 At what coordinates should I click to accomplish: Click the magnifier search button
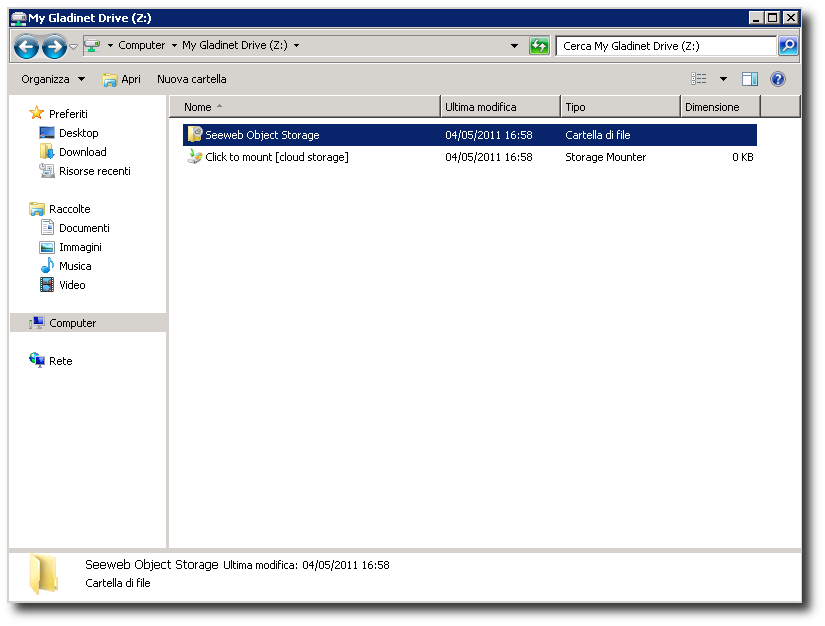(x=788, y=46)
